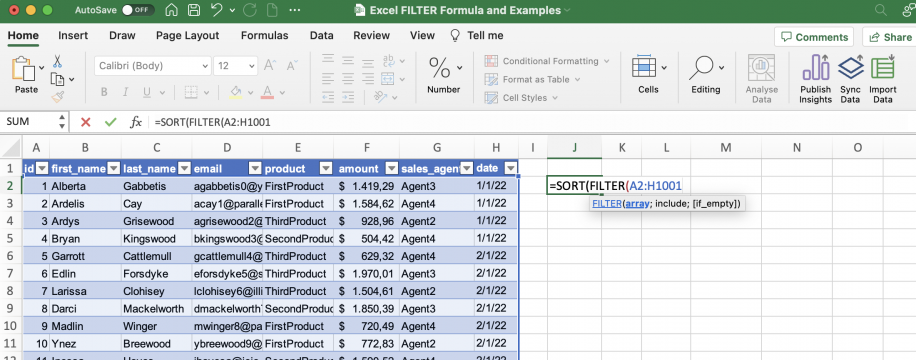Screen dimensions: 916x360
Task: Click the Font Color letter A
Action: (x=267, y=92)
